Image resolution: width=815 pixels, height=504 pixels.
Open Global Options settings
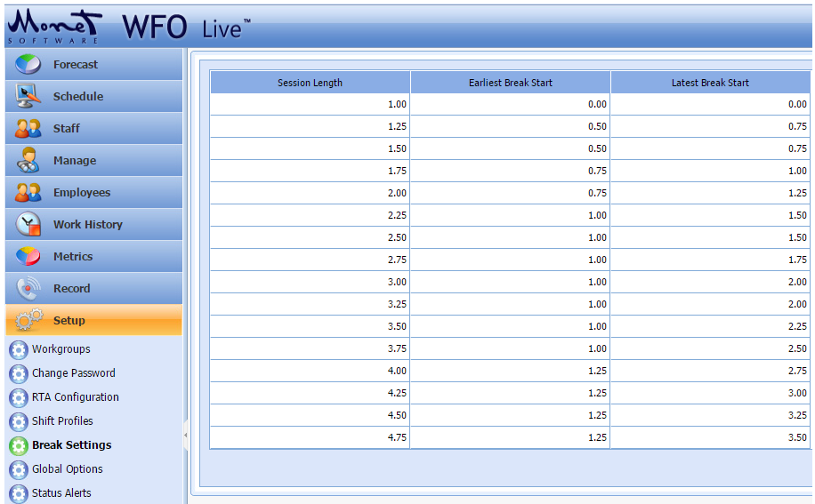67,469
